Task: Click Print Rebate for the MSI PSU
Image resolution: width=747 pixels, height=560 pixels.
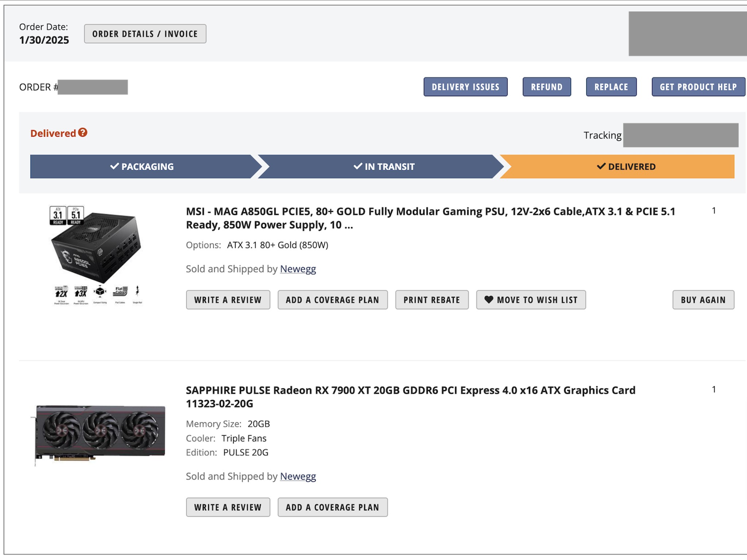Action: click(431, 300)
